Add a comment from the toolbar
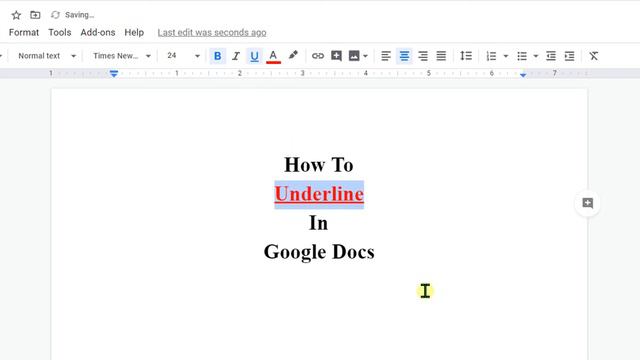 [x=336, y=56]
